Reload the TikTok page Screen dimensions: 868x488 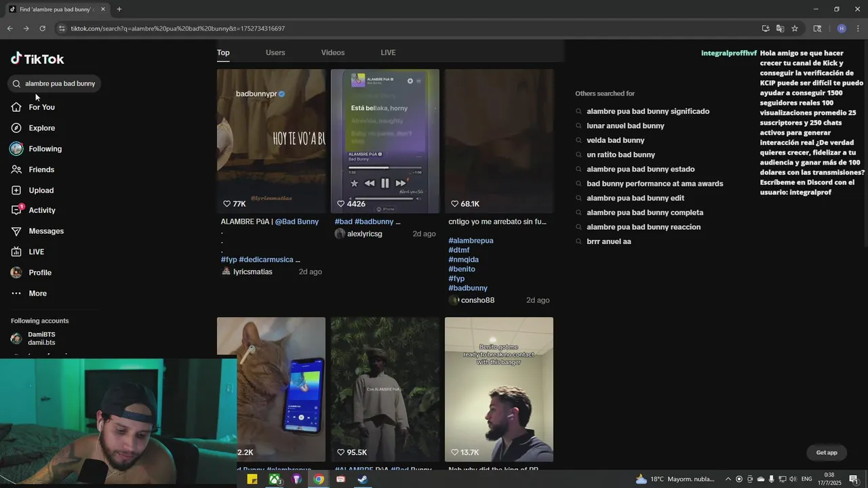(42, 28)
